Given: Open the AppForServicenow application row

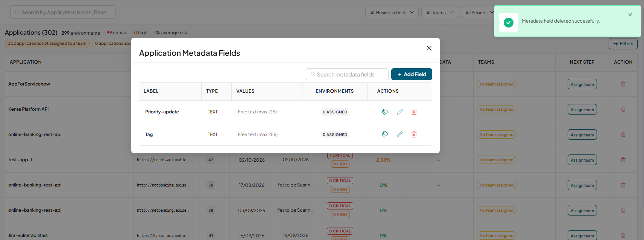Looking at the screenshot, I should (x=29, y=84).
